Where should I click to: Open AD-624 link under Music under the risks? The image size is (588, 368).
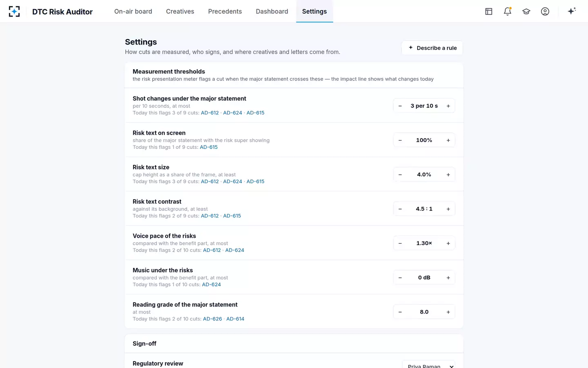pos(212,285)
